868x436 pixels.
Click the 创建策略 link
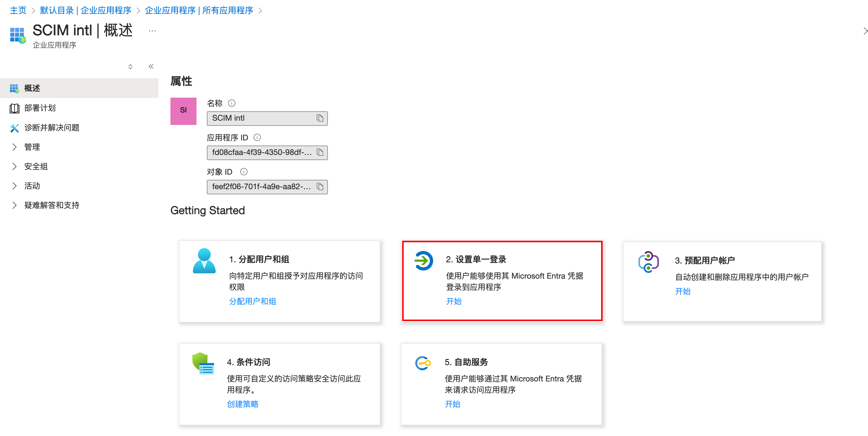point(242,404)
